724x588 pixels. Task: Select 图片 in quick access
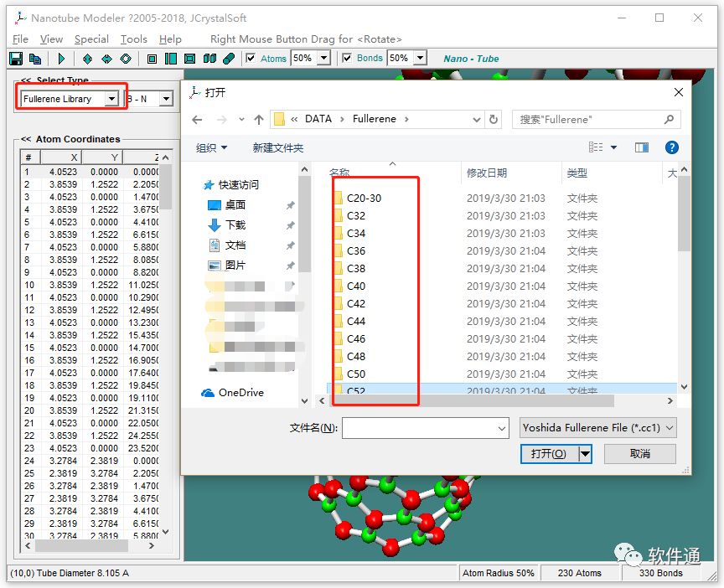click(227, 266)
